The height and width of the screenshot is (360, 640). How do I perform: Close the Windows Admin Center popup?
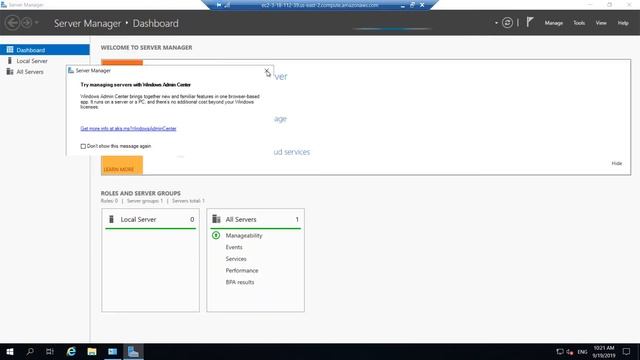coord(267,71)
